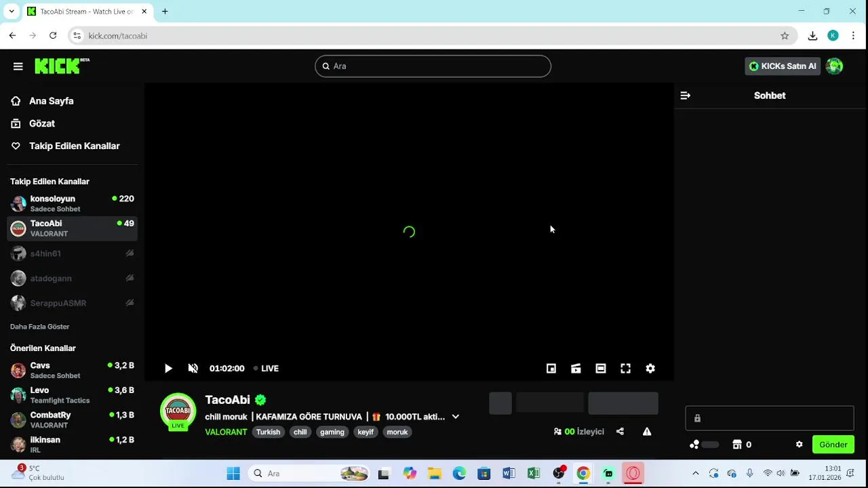Open Windows Start menu

[x=233, y=474]
